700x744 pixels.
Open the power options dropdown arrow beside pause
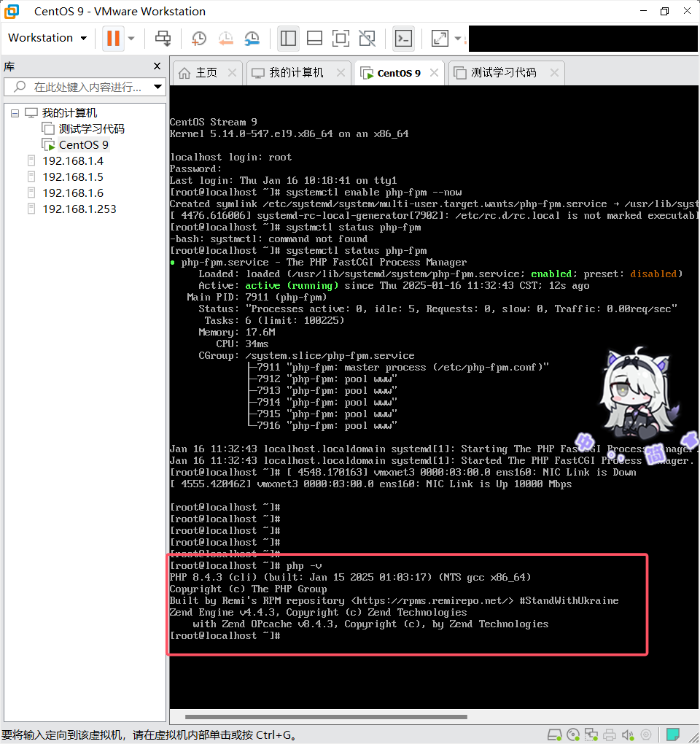[x=131, y=39]
